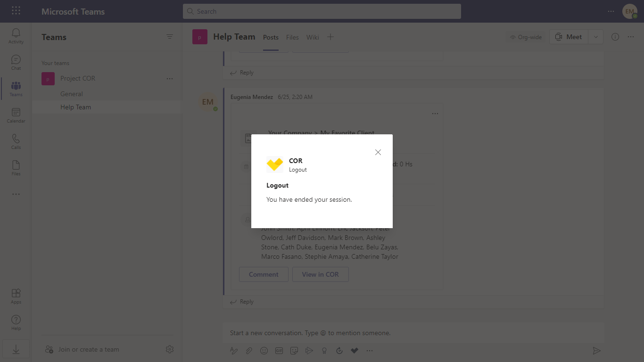Open more messaging extensions
Image resolution: width=644 pixels, height=362 pixels.
click(370, 351)
